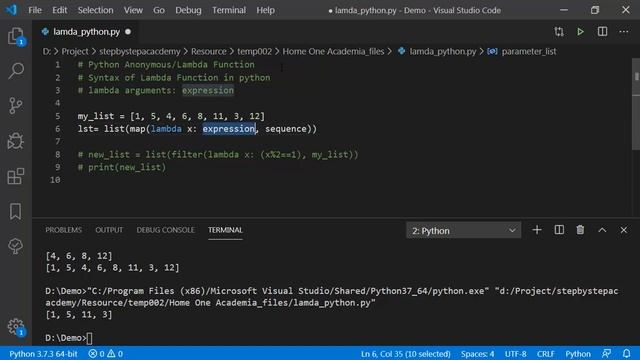Kill the terminal with trash icon
This screenshot has width=640, height=360.
click(580, 230)
